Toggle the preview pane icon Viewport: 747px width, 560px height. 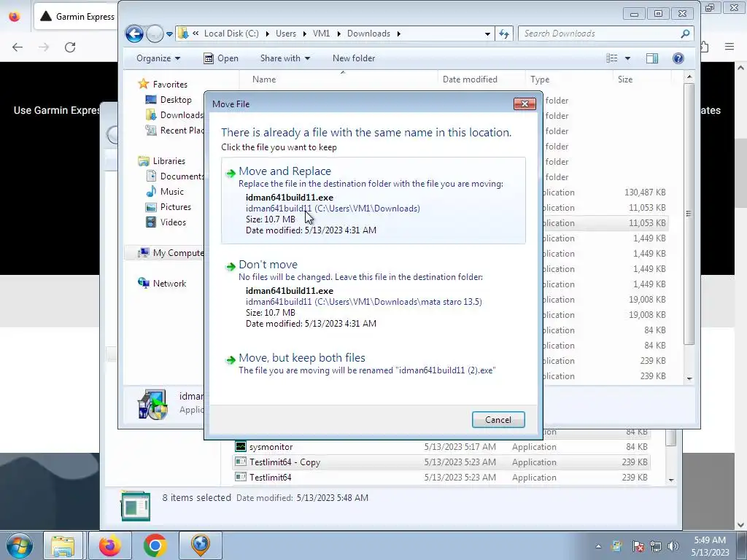[x=651, y=58]
